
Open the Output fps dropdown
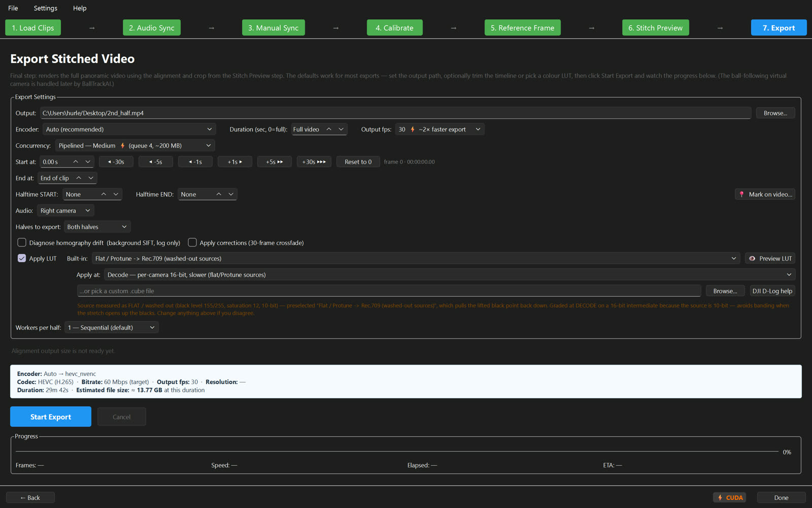[440, 129]
